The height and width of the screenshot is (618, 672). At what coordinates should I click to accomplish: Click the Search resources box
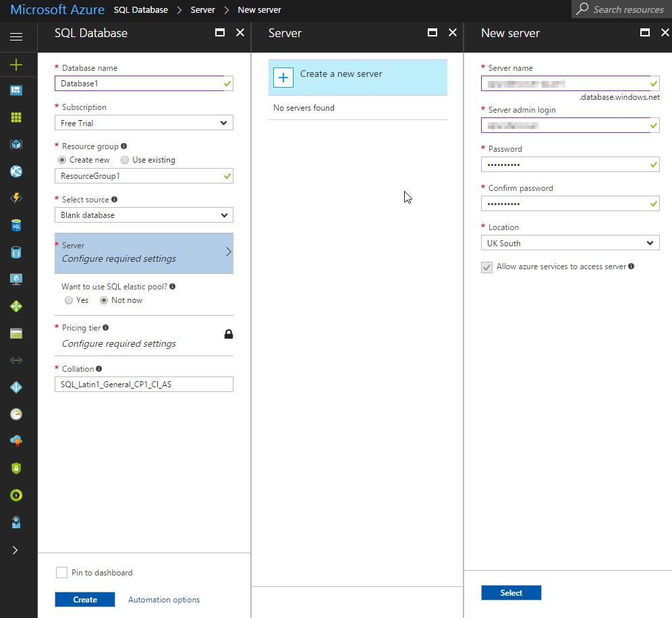[621, 9]
